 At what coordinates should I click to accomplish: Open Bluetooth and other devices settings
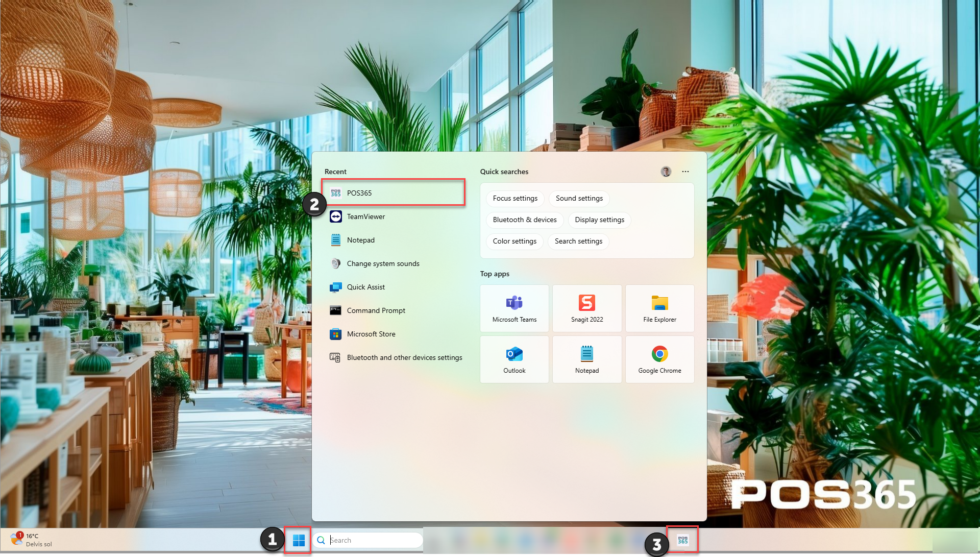click(x=393, y=357)
